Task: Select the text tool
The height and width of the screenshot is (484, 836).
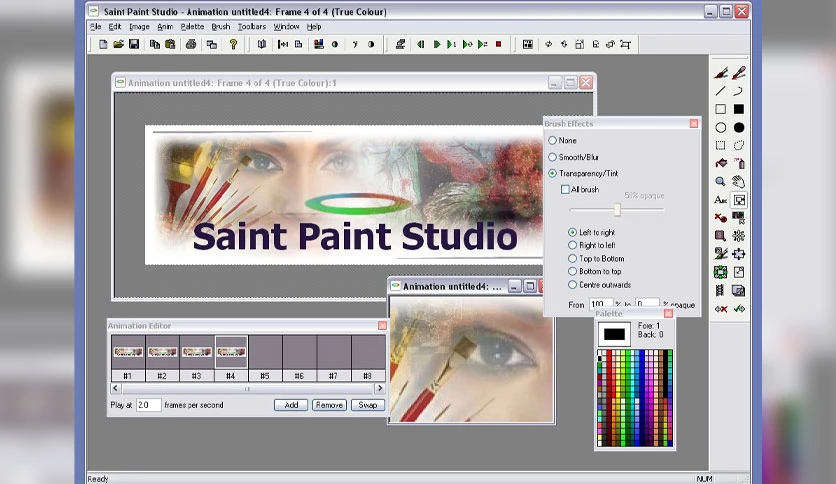Action: (720, 200)
